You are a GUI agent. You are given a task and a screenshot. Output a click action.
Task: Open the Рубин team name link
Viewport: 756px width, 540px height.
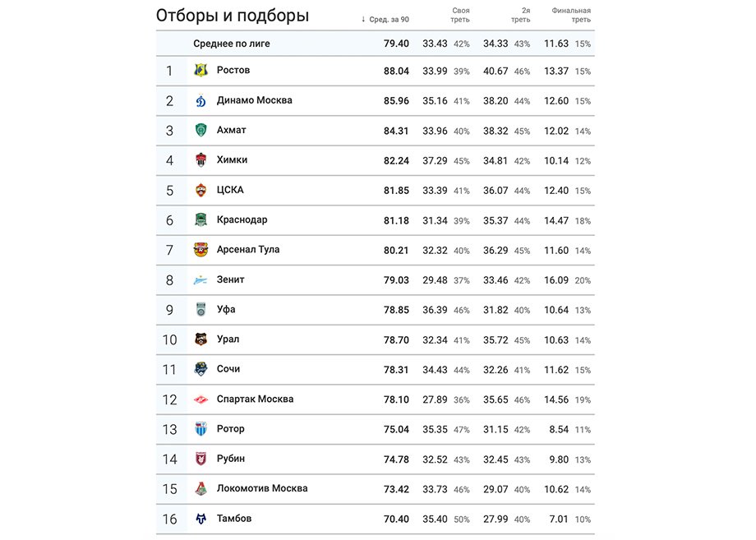click(231, 459)
